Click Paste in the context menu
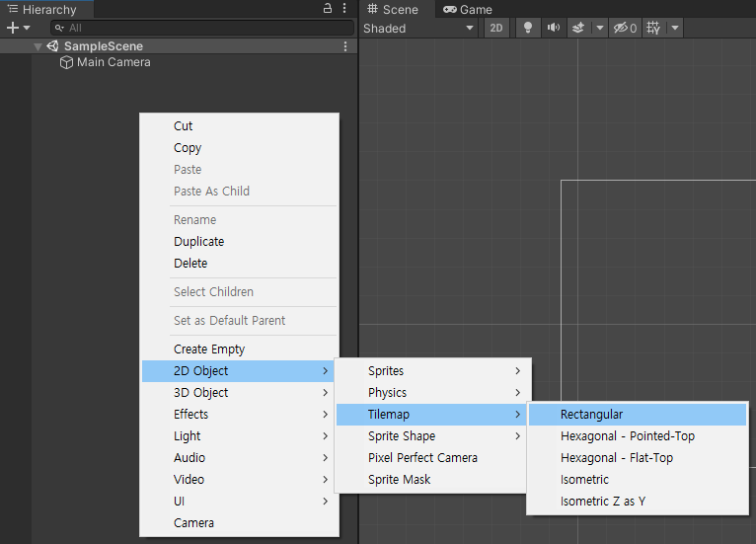Viewport: 756px width, 544px height. 239,169
